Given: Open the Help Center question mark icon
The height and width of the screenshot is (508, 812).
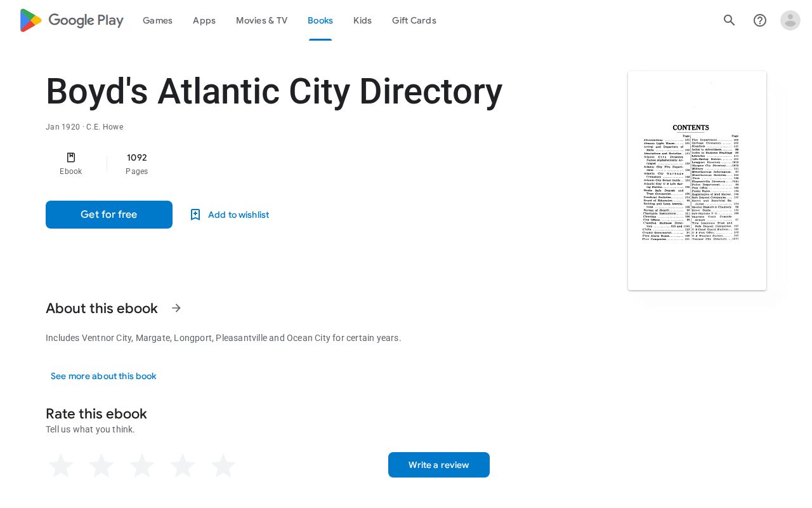Looking at the screenshot, I should click(x=760, y=20).
